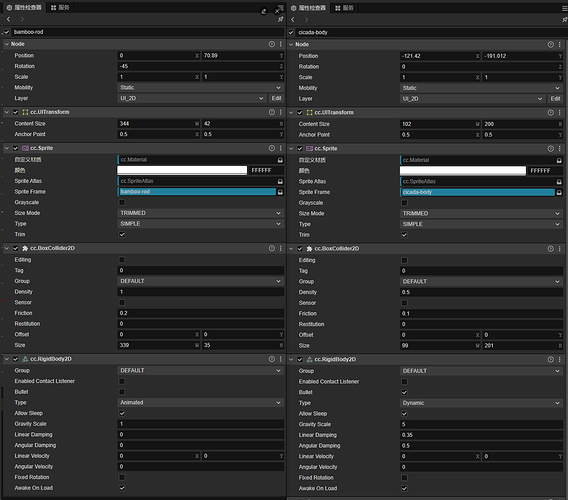This screenshot has height=500, width=568.
Task: Click pin icon in left inspector panel
Action: point(280,19)
